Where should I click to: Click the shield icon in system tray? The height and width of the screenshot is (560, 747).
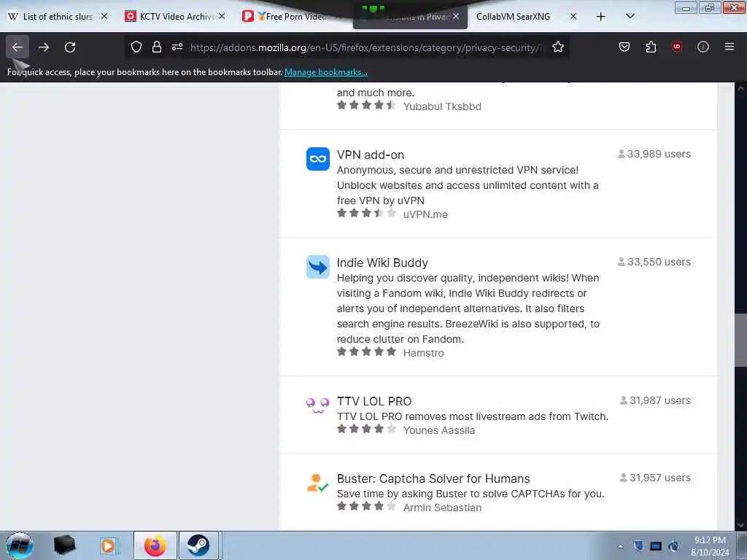638,546
